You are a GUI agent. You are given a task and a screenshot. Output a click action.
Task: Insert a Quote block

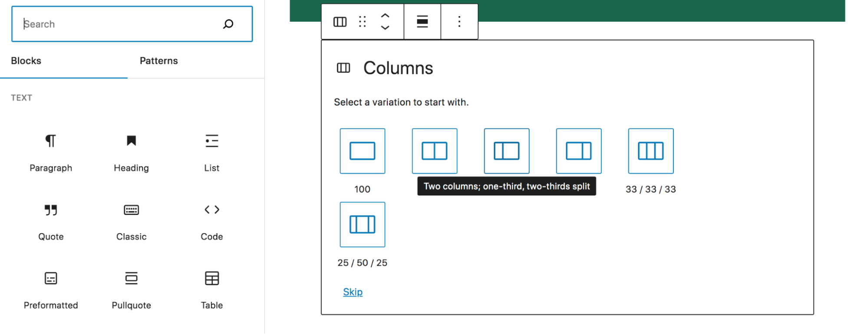pyautogui.click(x=51, y=221)
